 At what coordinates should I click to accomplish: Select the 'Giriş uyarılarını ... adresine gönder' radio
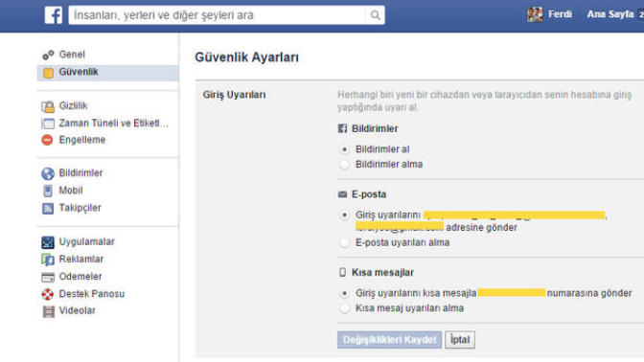click(345, 215)
